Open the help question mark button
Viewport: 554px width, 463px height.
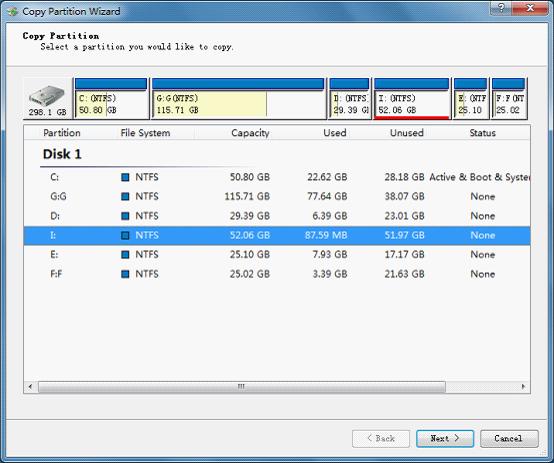501,8
